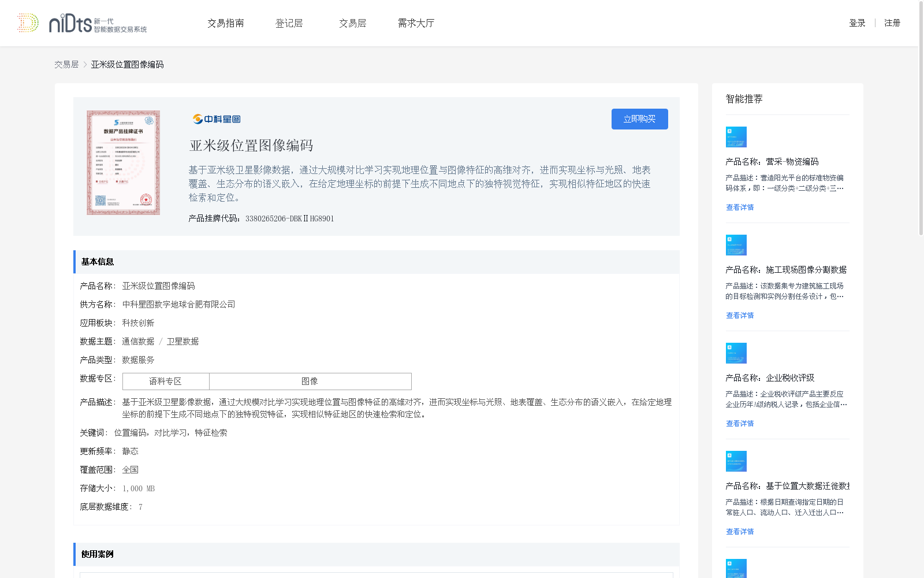This screenshot has width=924, height=578.
Task: Click the 亚米级位置图像编码 product heading
Action: 251,146
